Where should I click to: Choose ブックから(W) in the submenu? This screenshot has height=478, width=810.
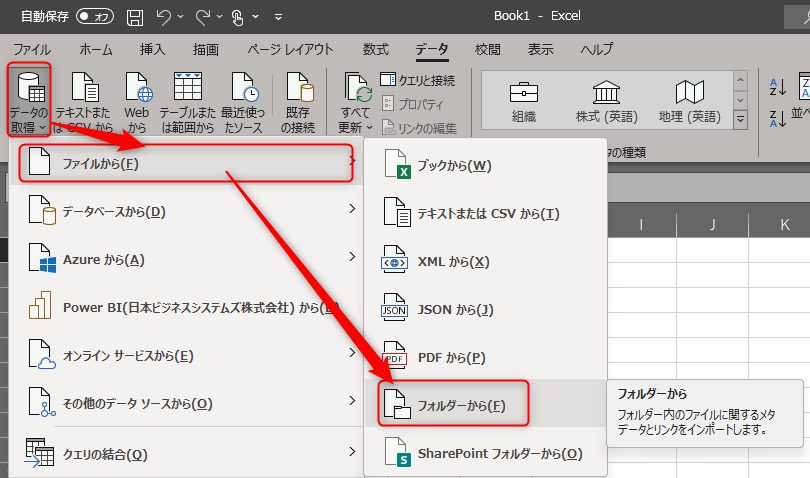coord(486,165)
